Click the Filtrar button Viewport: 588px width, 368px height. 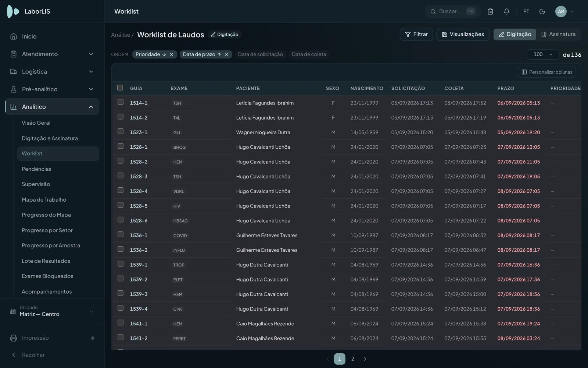click(416, 34)
